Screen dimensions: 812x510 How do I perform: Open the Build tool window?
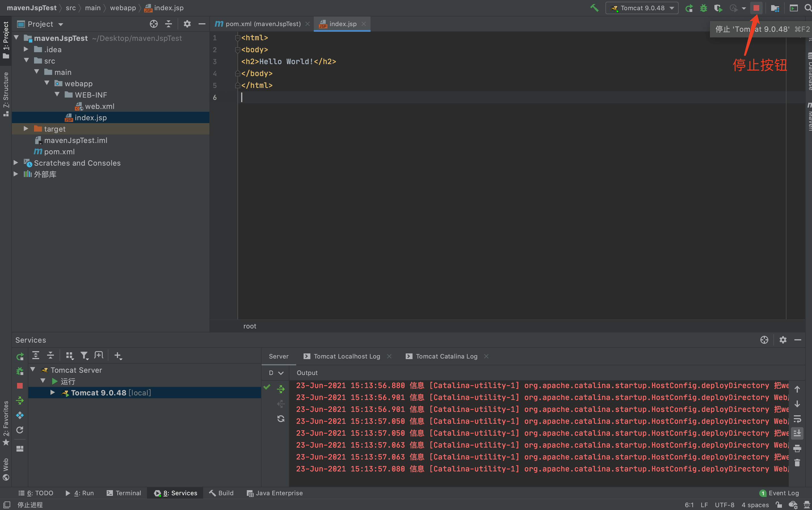pos(221,493)
